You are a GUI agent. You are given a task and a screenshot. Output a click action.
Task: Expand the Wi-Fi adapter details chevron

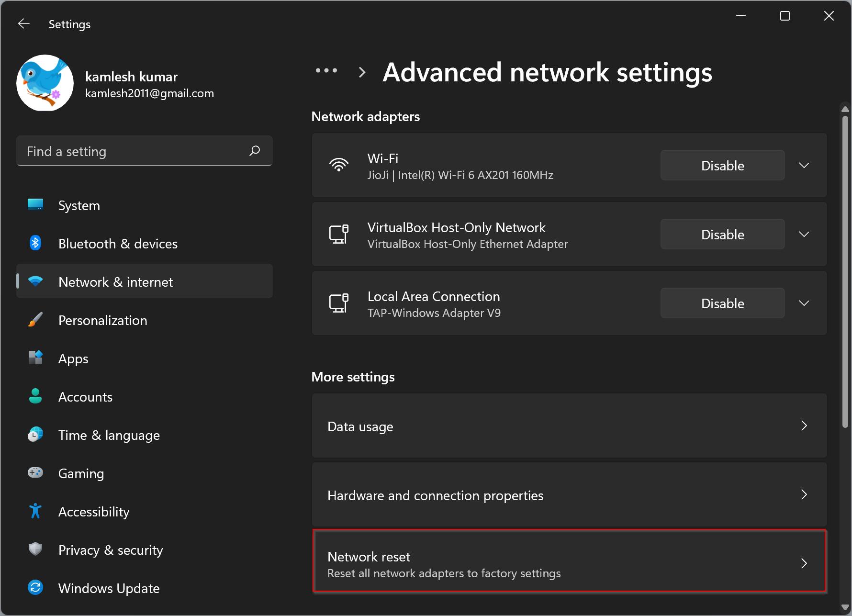[804, 165]
